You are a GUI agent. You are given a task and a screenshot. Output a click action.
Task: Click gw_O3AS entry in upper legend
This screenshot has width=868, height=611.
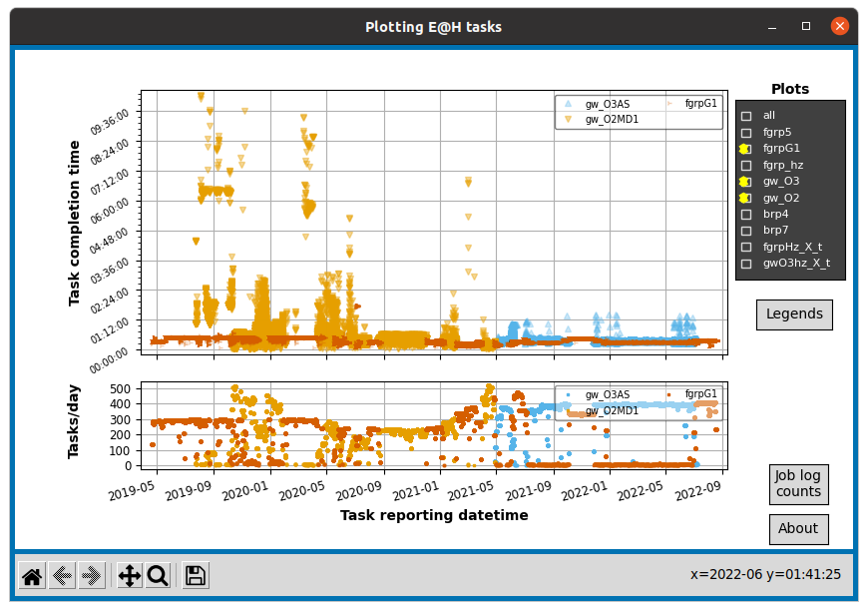coord(598,104)
